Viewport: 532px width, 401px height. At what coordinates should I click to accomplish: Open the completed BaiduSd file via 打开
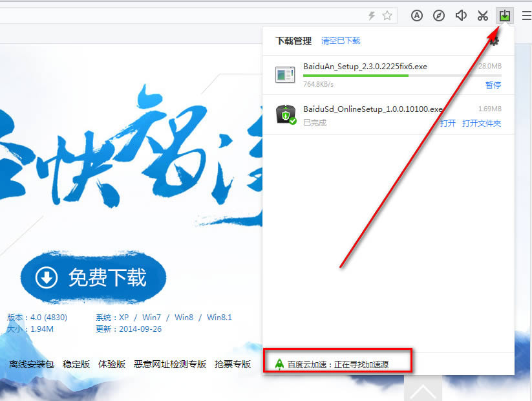(x=448, y=124)
